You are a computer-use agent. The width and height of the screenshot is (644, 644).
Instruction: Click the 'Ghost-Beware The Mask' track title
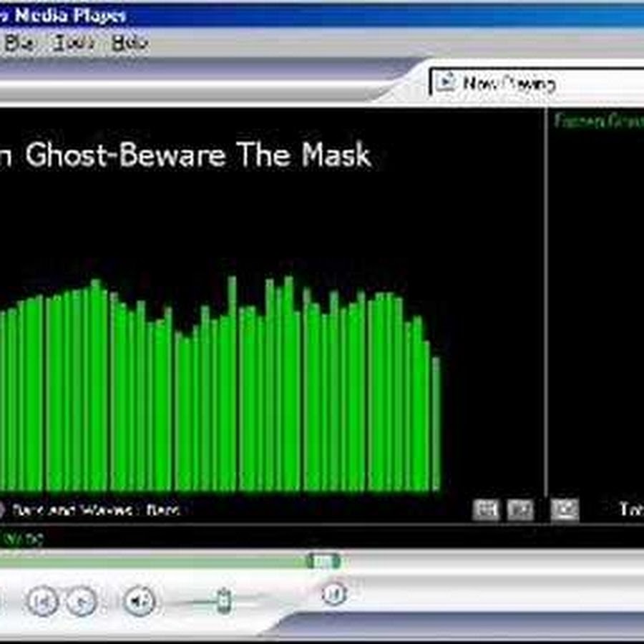198,155
